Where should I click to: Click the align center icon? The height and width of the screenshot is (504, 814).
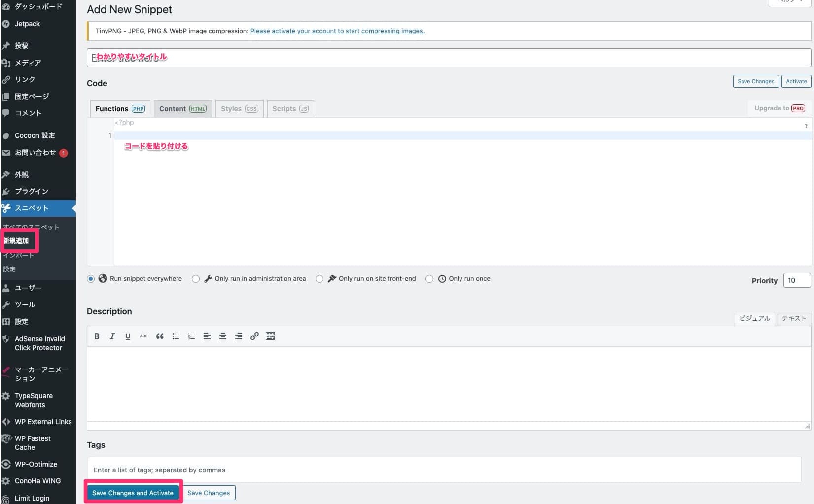tap(223, 336)
